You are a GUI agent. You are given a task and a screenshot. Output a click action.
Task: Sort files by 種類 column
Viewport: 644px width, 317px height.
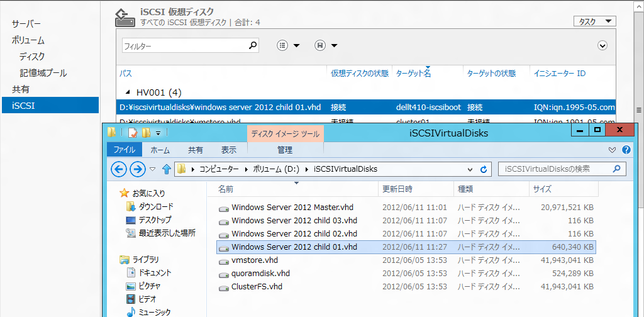[465, 189]
